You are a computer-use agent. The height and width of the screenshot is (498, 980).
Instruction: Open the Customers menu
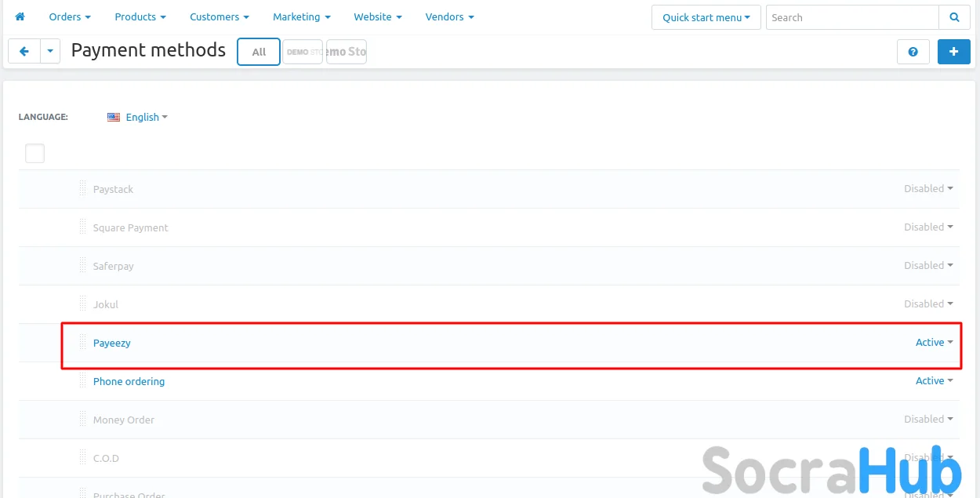pyautogui.click(x=220, y=16)
